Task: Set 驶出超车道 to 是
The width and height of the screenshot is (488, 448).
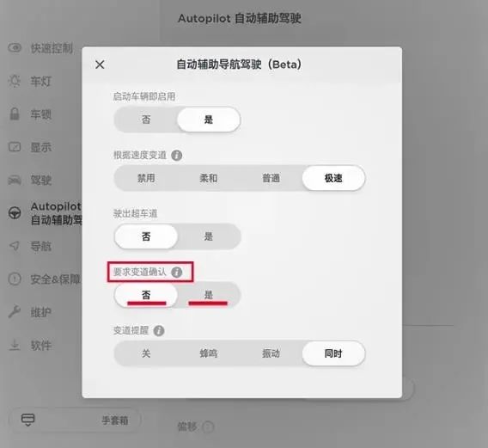Action: [209, 236]
